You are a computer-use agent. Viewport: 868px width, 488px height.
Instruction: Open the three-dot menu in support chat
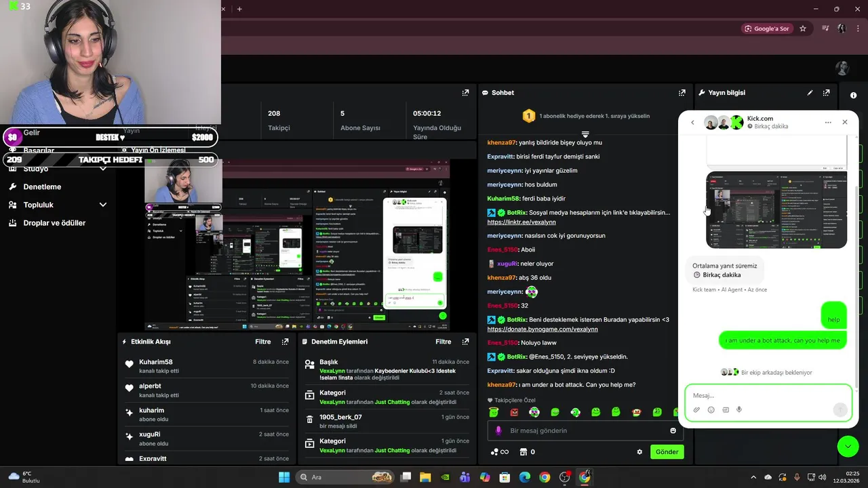(828, 123)
